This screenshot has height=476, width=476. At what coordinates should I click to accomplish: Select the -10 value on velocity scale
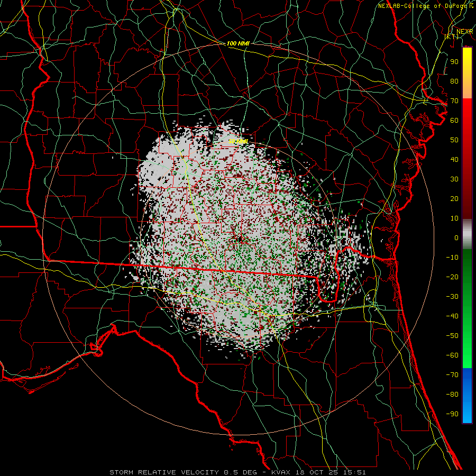452,258
